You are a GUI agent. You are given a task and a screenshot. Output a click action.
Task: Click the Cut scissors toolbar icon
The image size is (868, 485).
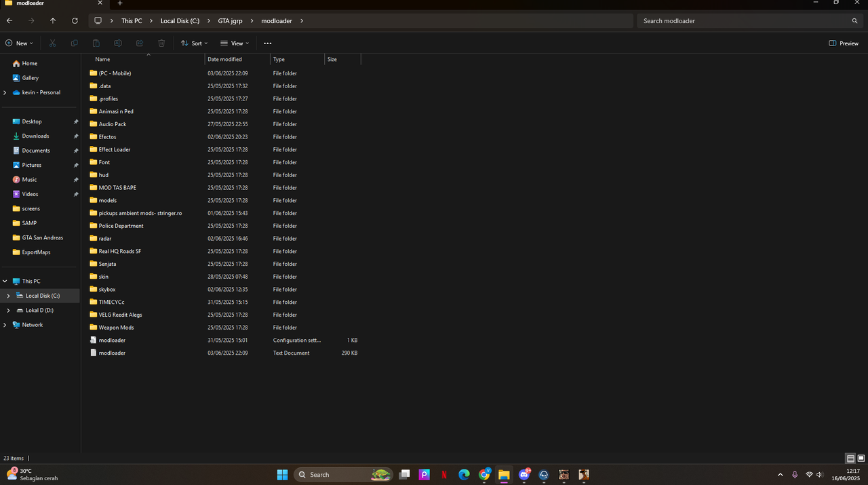52,43
